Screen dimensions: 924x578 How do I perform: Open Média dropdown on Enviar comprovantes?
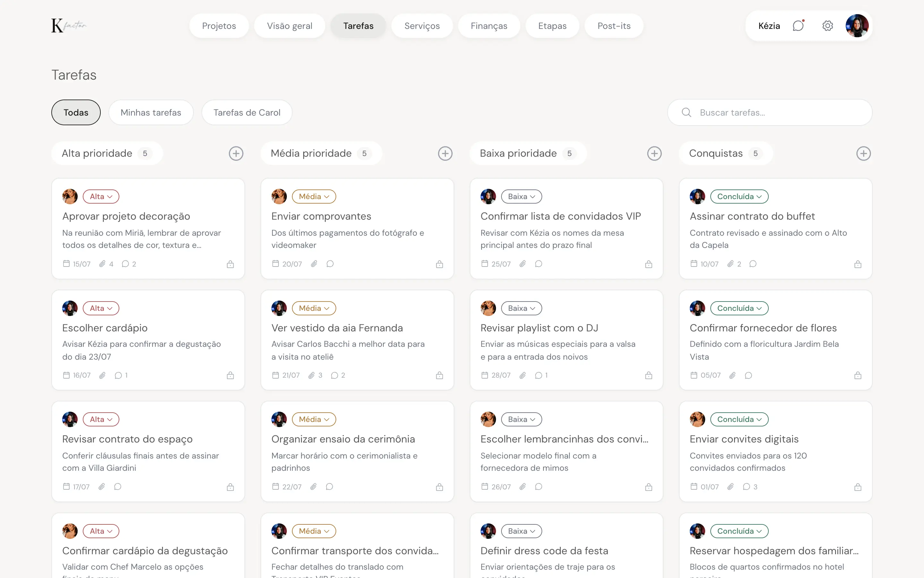pyautogui.click(x=314, y=197)
